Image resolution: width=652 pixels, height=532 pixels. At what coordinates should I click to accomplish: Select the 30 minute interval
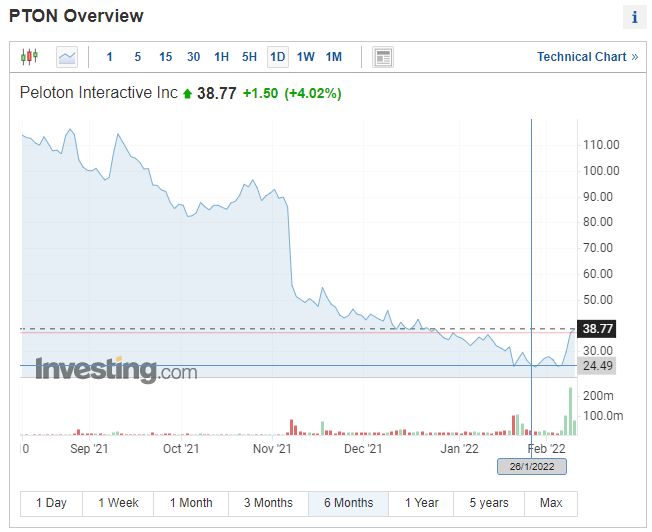193,57
